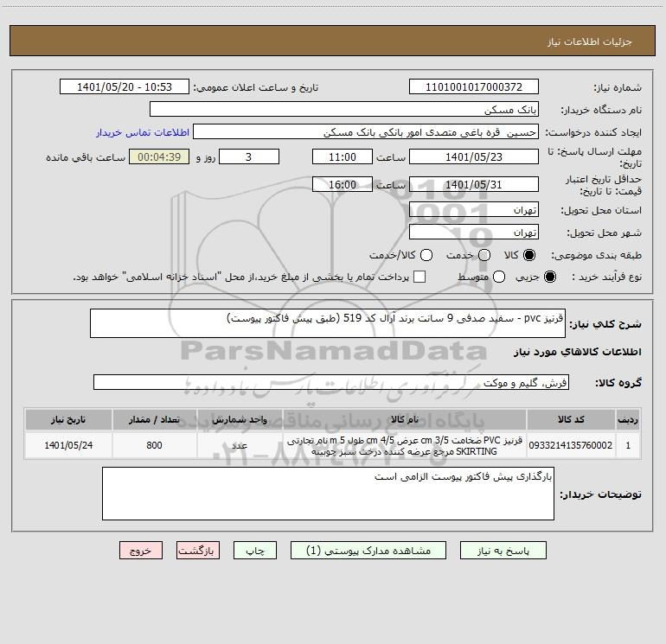Click the توضیحات خریدار text area
666x644 pixels.
coord(328,494)
